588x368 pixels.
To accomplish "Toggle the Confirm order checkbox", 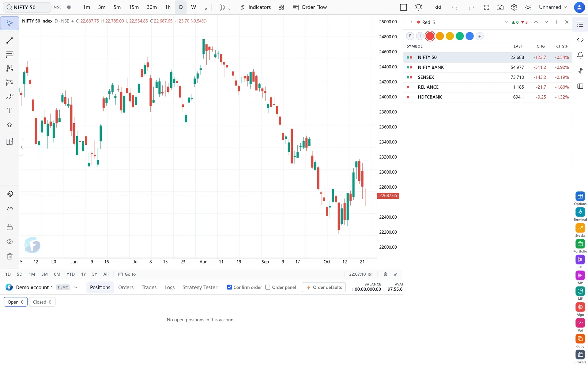I will click(229, 287).
